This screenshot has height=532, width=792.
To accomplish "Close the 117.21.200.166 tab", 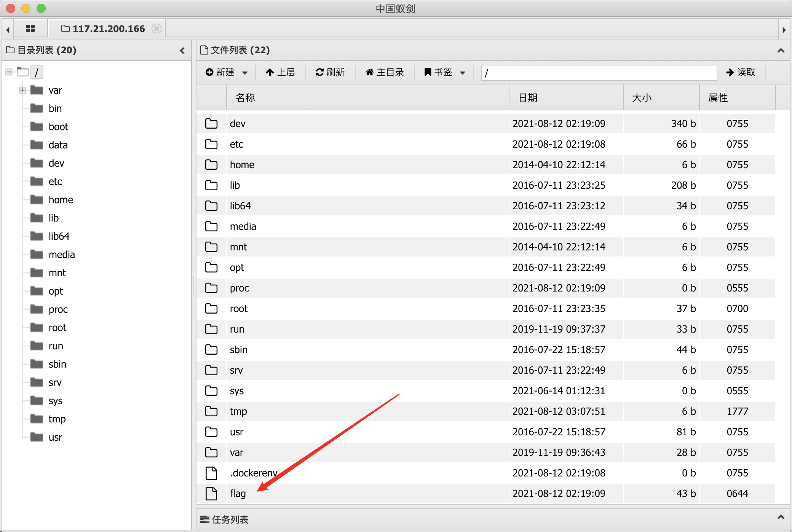I will pyautogui.click(x=156, y=29).
